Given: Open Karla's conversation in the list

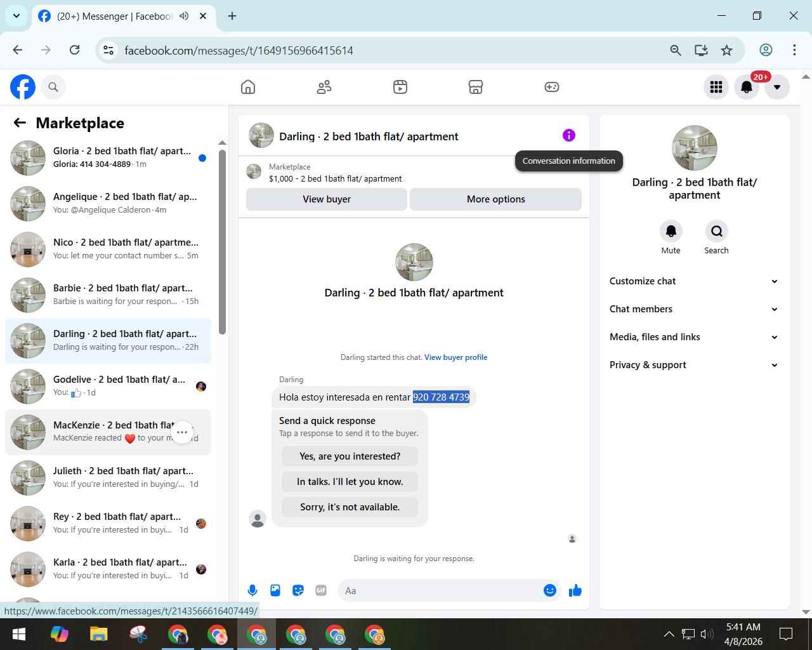Looking at the screenshot, I should [108, 569].
